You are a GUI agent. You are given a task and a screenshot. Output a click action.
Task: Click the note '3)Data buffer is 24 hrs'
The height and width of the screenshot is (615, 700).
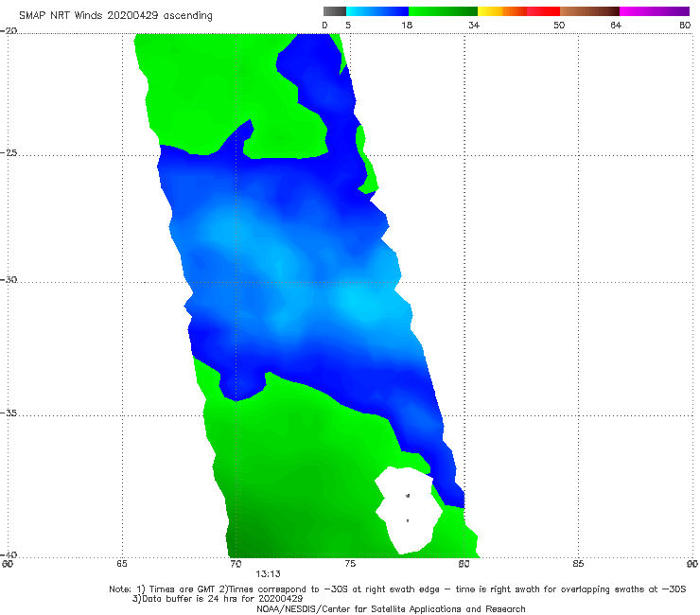point(218,599)
